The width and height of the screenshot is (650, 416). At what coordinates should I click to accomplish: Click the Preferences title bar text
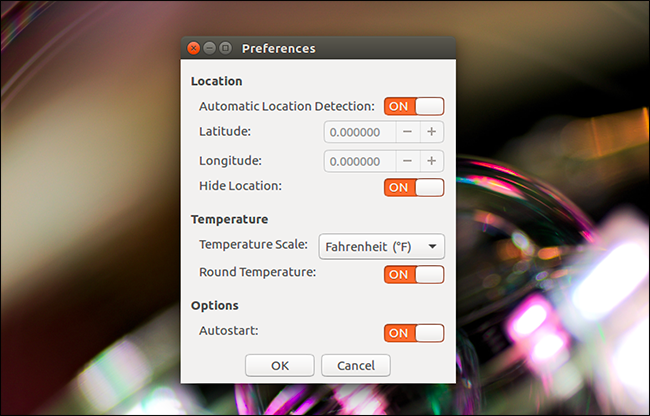[x=279, y=48]
